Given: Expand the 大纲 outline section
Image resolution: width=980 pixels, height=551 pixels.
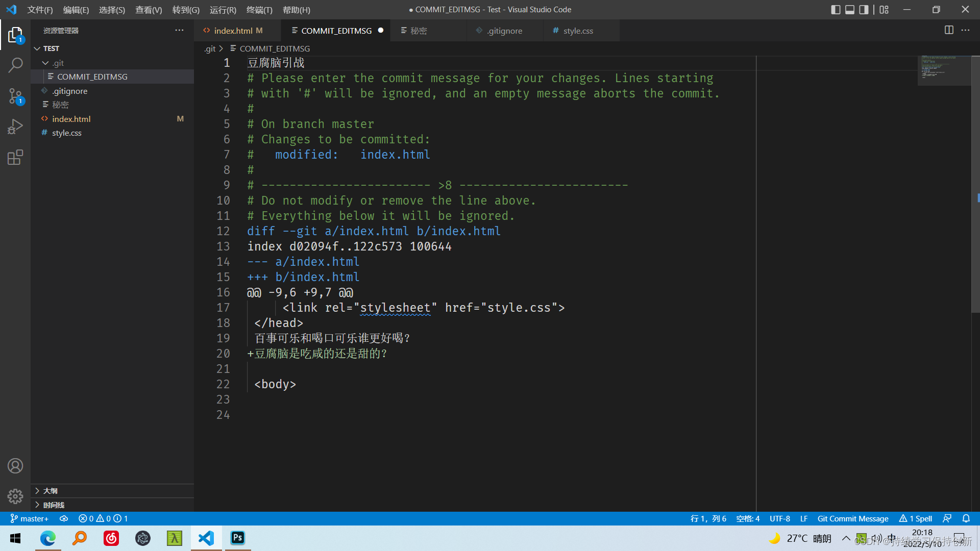Looking at the screenshot, I should pos(112,491).
